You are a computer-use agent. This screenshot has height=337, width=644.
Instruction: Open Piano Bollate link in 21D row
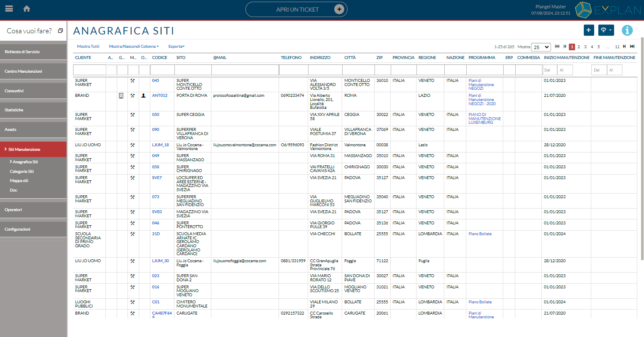[x=480, y=234]
